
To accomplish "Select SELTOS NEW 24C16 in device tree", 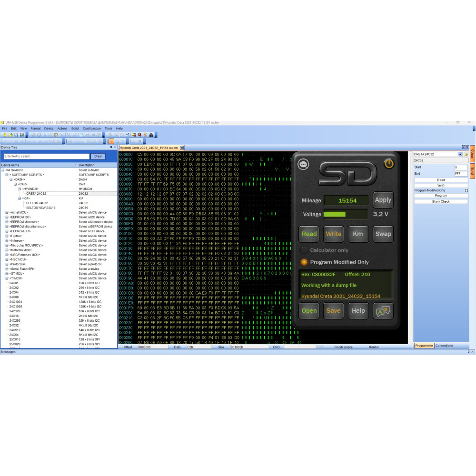I will pos(40,208).
